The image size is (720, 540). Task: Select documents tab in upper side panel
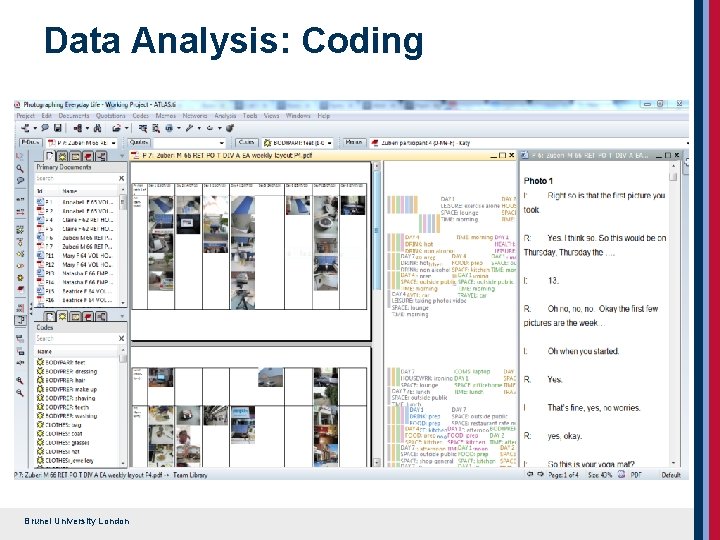pyautogui.click(x=50, y=156)
